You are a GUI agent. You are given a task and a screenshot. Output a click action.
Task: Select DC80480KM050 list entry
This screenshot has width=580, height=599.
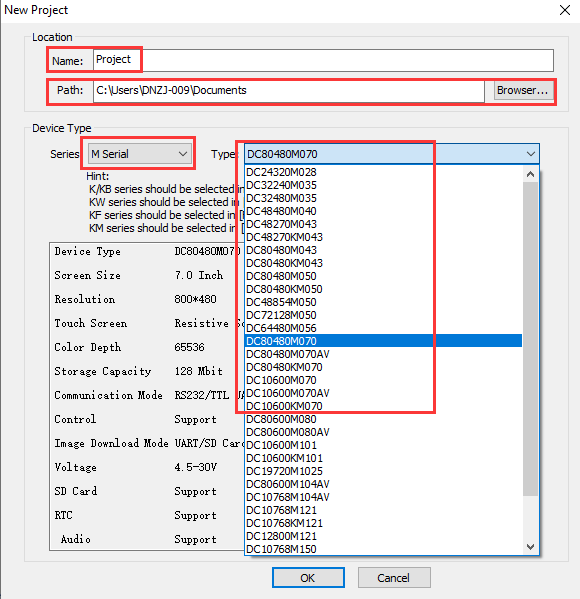pyautogui.click(x=383, y=289)
